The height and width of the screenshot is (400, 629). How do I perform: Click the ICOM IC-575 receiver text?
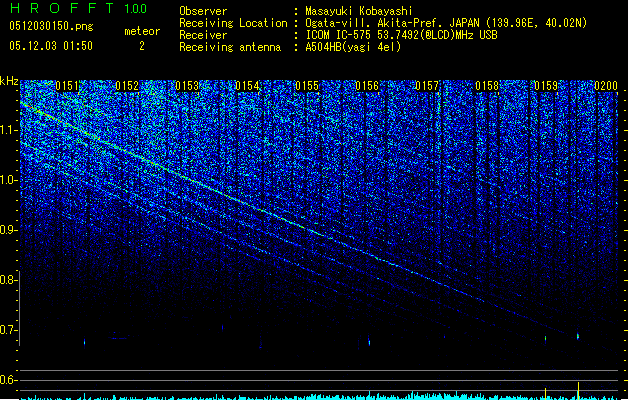pyautogui.click(x=401, y=35)
